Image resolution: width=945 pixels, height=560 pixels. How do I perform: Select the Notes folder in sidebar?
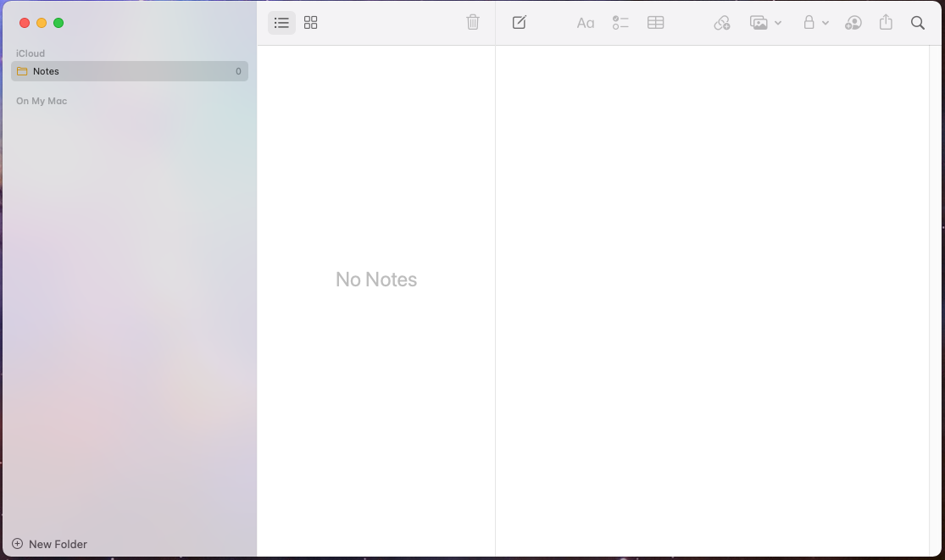(130, 71)
